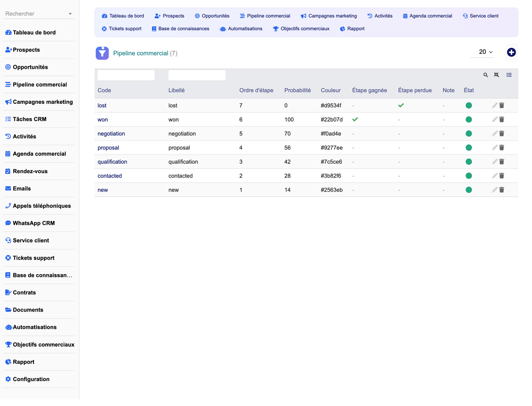Edit the proposal stage pencil icon
Screen dimensions: 532x406
coord(495,148)
